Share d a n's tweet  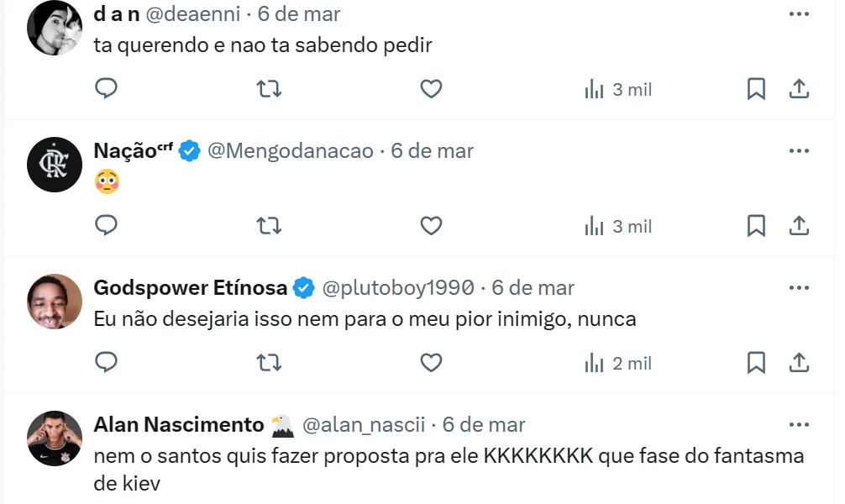(x=800, y=88)
